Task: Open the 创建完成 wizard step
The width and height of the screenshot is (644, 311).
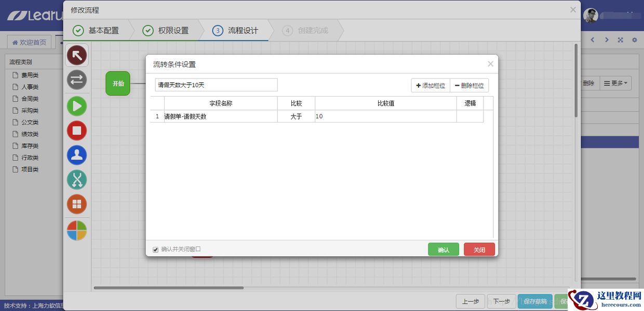Action: tap(305, 31)
